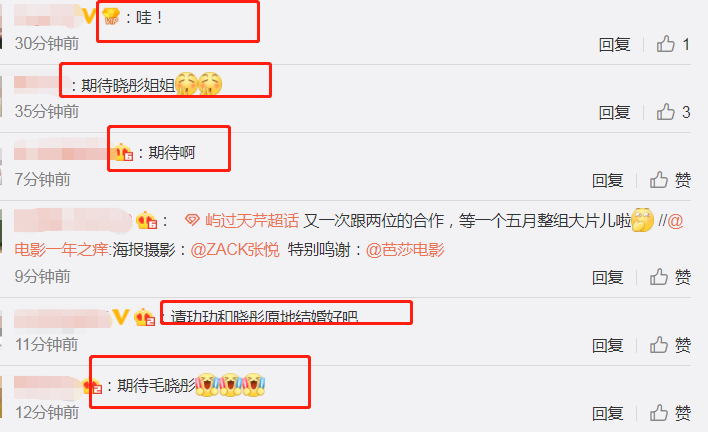The width and height of the screenshot is (708, 432).
Task: Like the comment posted 11分钟前
Action: point(659,345)
